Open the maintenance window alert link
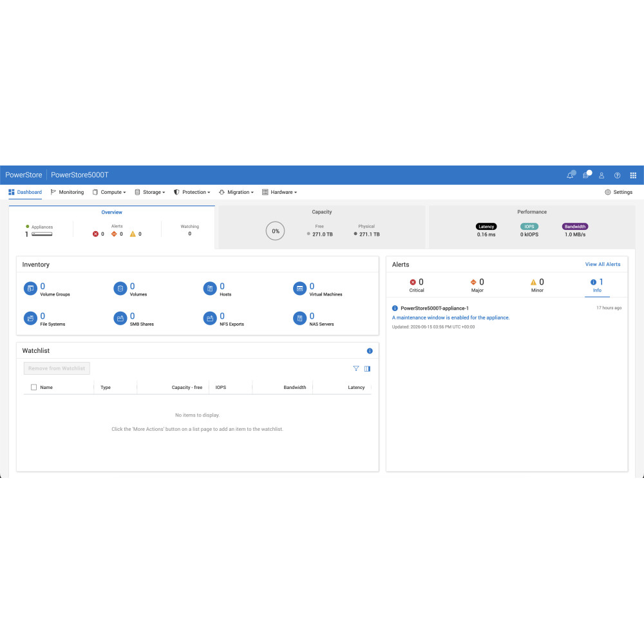 (x=451, y=317)
